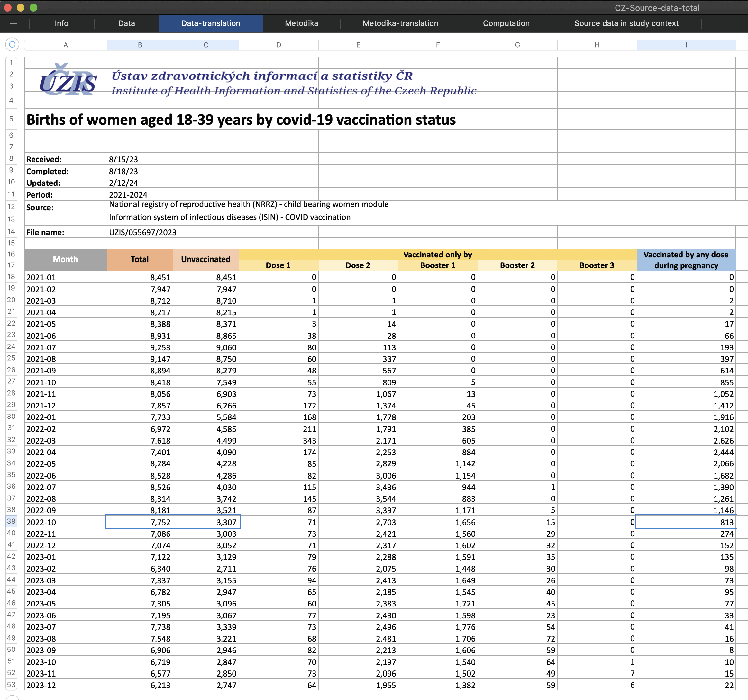Click the Booster 2 header cell
Image resolution: width=748 pixels, height=700 pixels.
tap(517, 265)
